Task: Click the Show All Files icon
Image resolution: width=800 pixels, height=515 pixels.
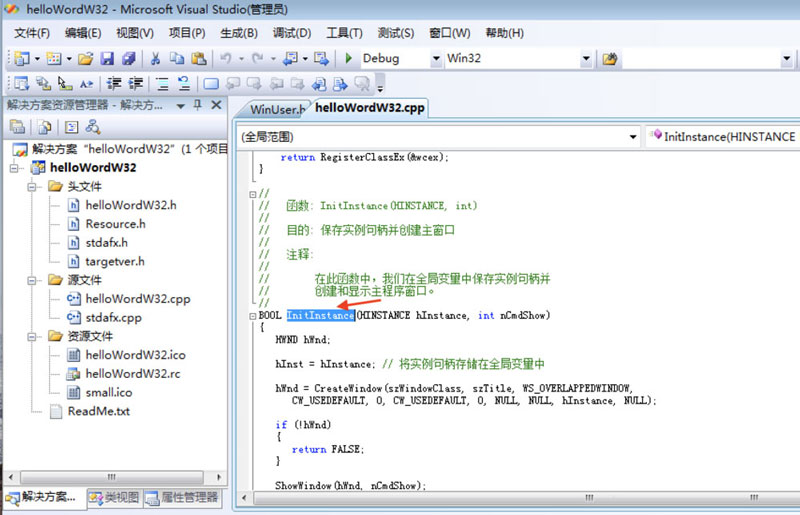Action: [x=44, y=127]
